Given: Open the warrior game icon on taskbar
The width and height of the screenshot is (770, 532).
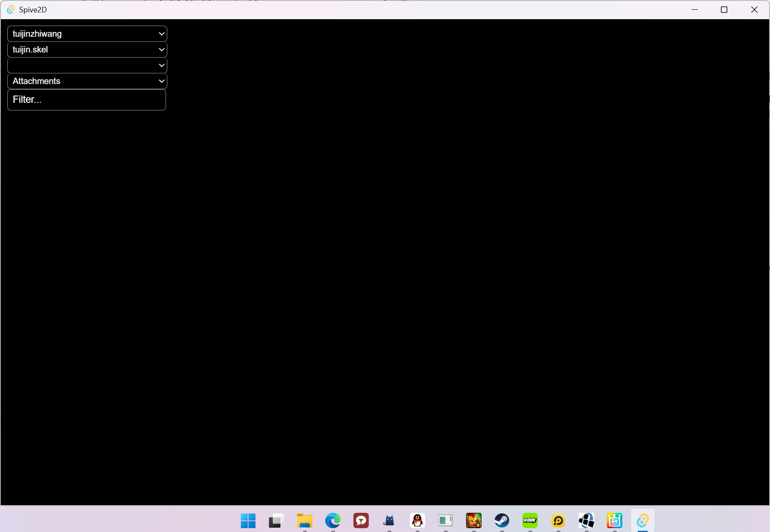Looking at the screenshot, I should (474, 520).
